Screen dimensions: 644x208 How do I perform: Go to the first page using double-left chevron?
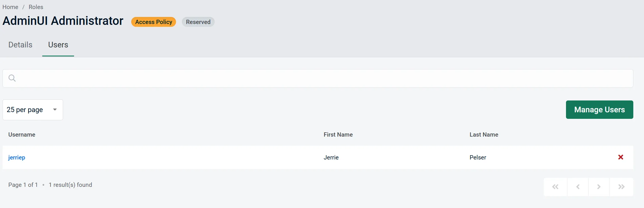point(555,187)
